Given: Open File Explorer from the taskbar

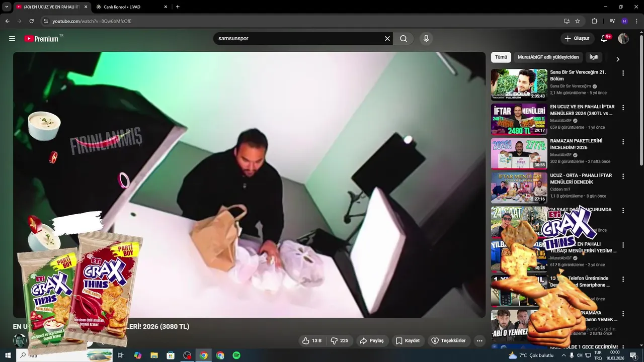Looking at the screenshot, I should (154, 355).
